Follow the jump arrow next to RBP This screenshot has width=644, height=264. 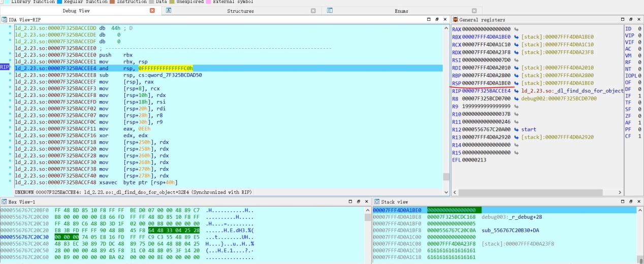click(x=517, y=76)
